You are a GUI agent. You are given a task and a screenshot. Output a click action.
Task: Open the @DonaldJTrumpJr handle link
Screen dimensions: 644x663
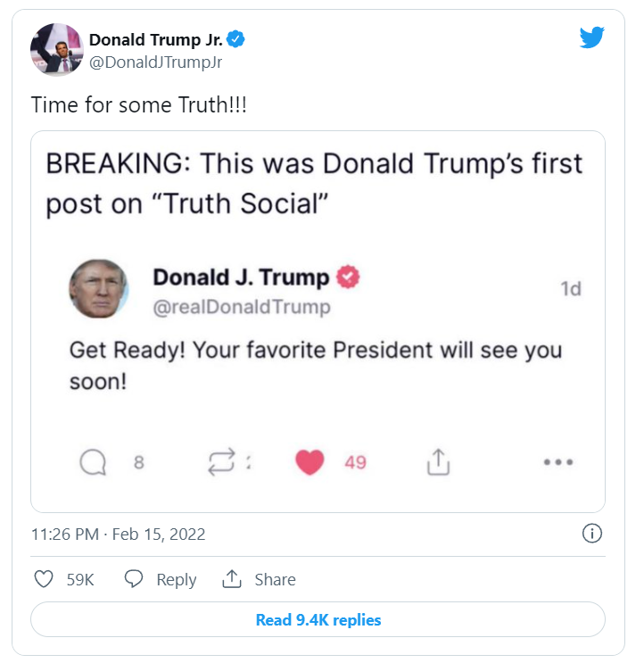[155, 62]
